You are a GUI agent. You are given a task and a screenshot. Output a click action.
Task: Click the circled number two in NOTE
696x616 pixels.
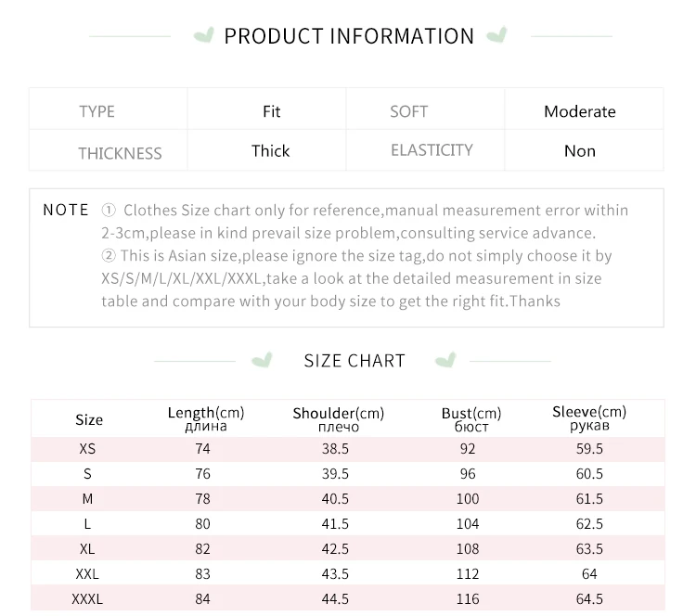pos(109,256)
